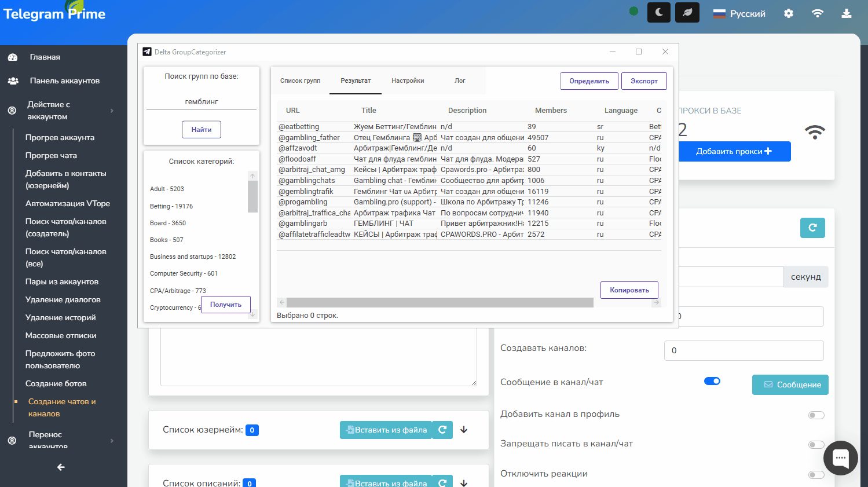Click users icon beside Панель аккаунтов
The height and width of the screenshot is (487, 868).
click(x=13, y=80)
